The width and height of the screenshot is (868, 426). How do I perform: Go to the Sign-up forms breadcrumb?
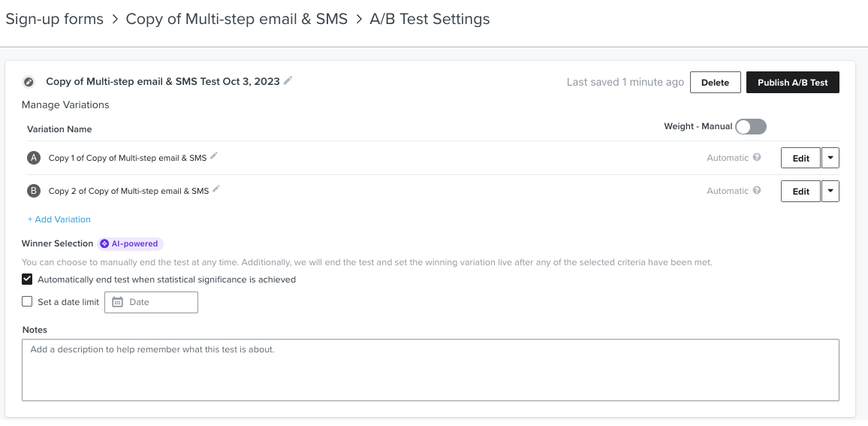pos(54,20)
